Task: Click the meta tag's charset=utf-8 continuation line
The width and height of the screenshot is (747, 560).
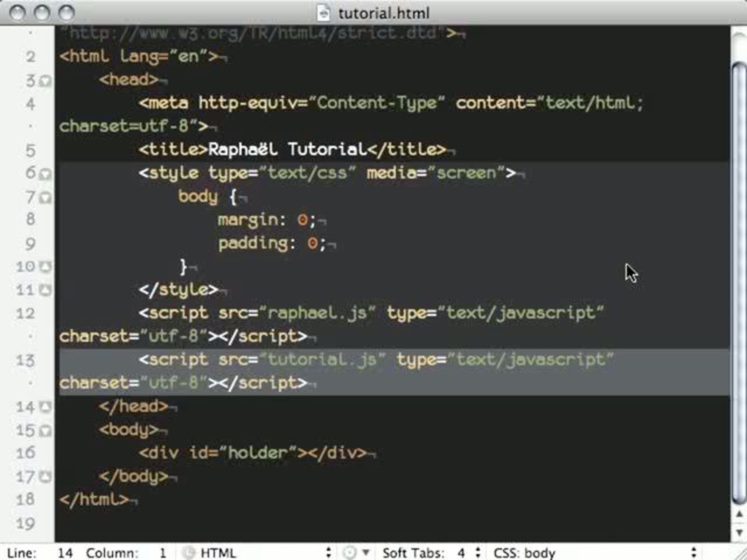Action: point(134,126)
